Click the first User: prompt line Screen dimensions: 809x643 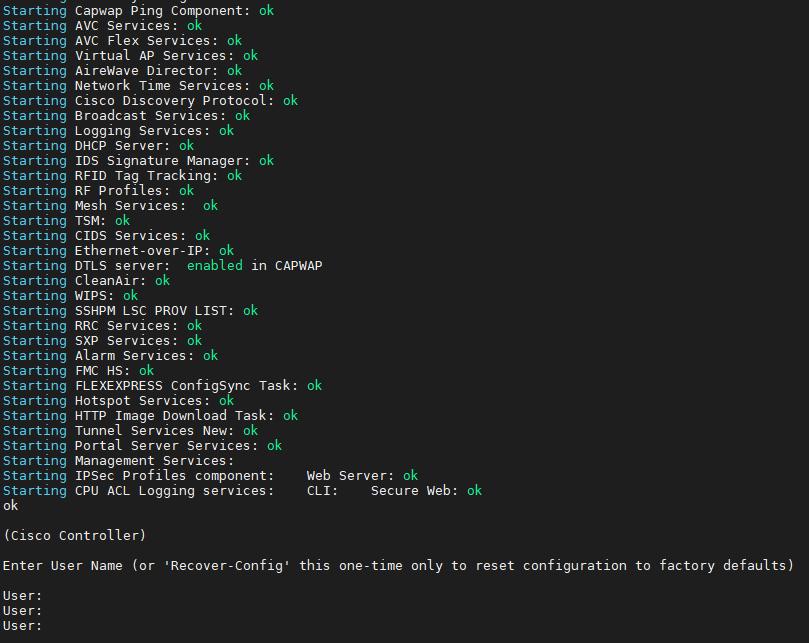[x=22, y=596]
